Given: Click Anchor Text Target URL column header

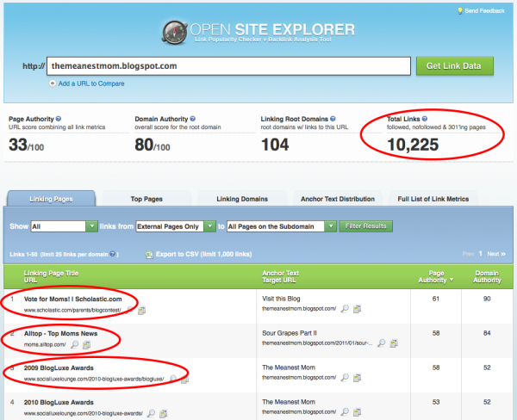Looking at the screenshot, I should [281, 277].
